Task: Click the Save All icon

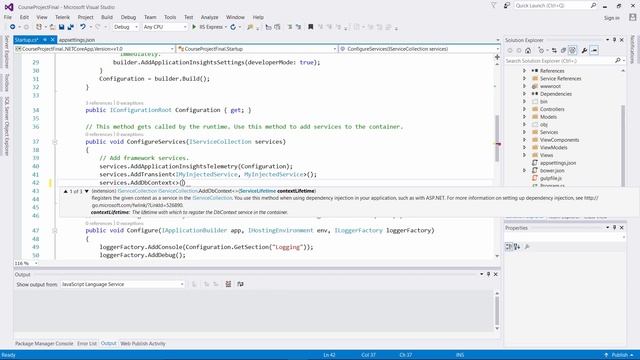Action: coord(70,27)
